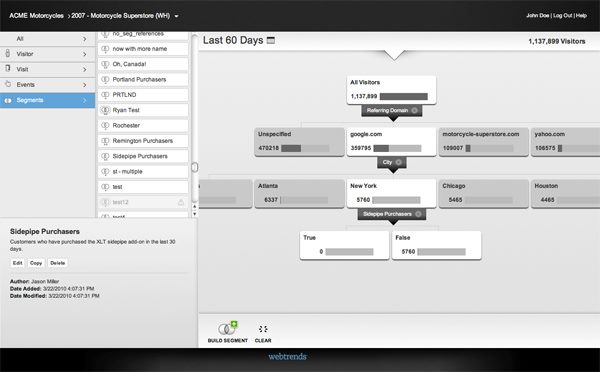Click the Segments category icon in sidebar

point(8,100)
